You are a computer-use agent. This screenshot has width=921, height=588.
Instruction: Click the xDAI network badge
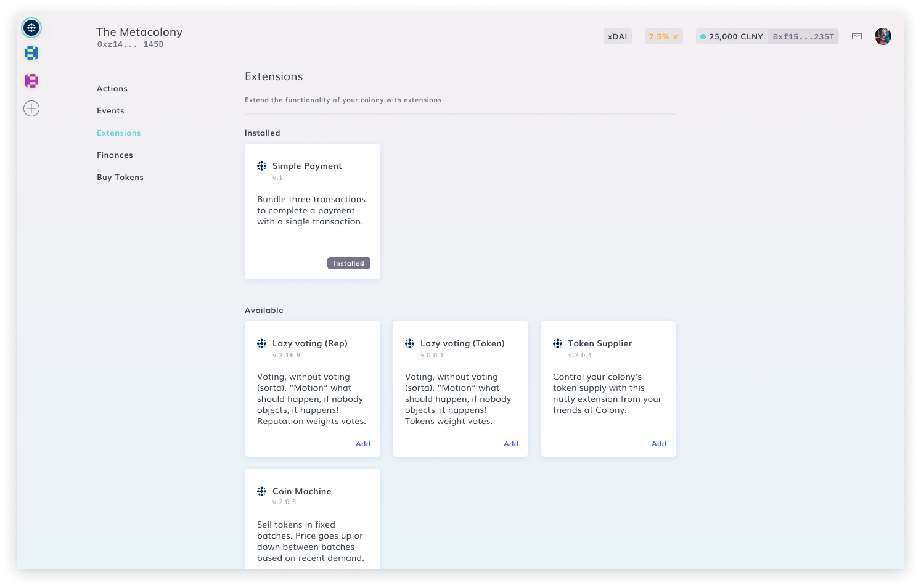click(618, 36)
